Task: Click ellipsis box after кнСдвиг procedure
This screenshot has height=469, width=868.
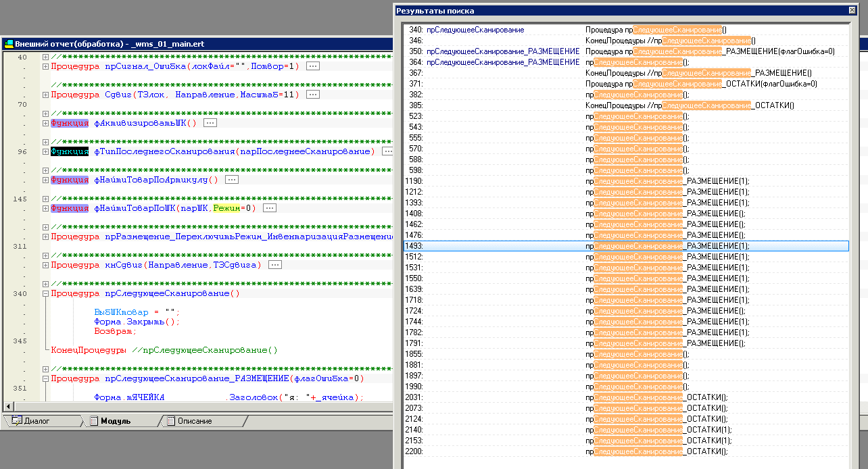Action: [274, 265]
